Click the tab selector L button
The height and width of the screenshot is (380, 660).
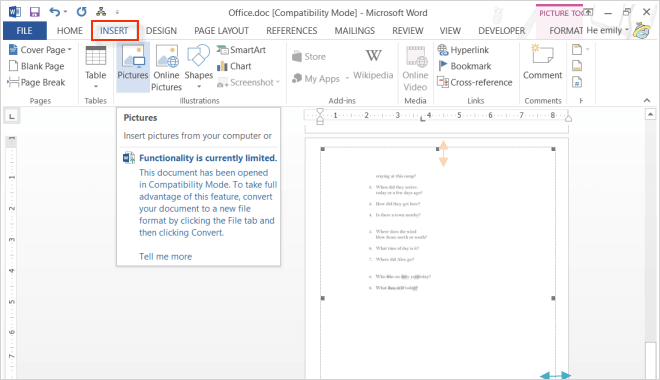(x=12, y=116)
